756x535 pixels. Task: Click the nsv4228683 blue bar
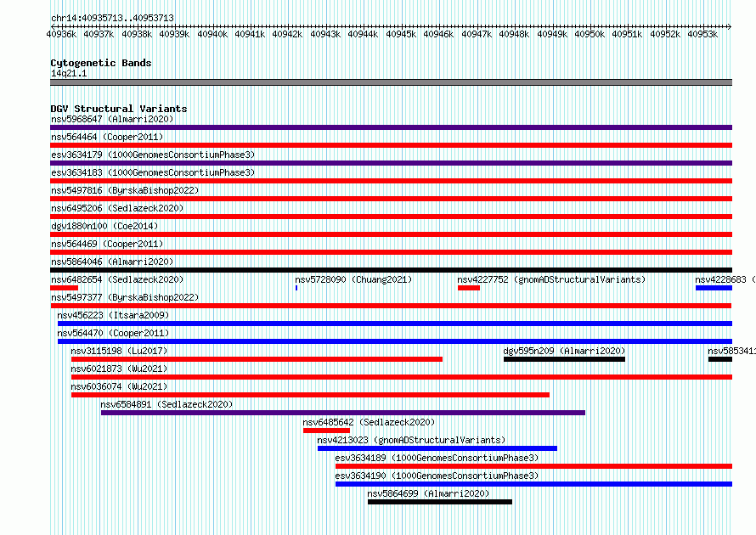(714, 288)
